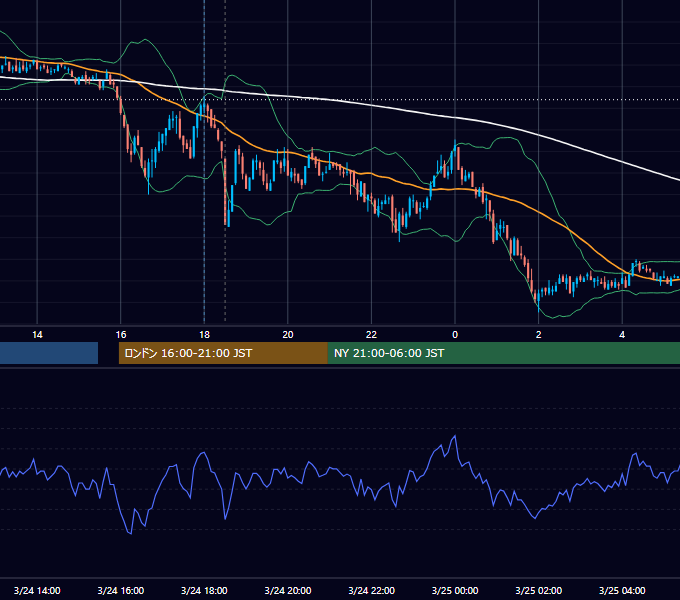Click the 3/25 00:00 date label

point(455,590)
